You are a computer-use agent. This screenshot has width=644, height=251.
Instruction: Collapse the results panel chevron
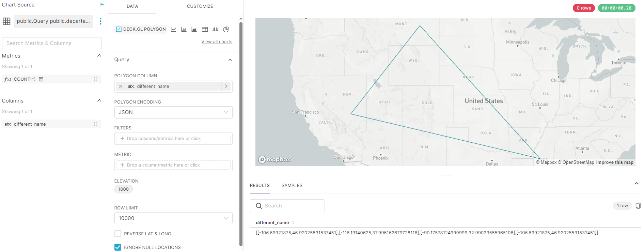637,183
